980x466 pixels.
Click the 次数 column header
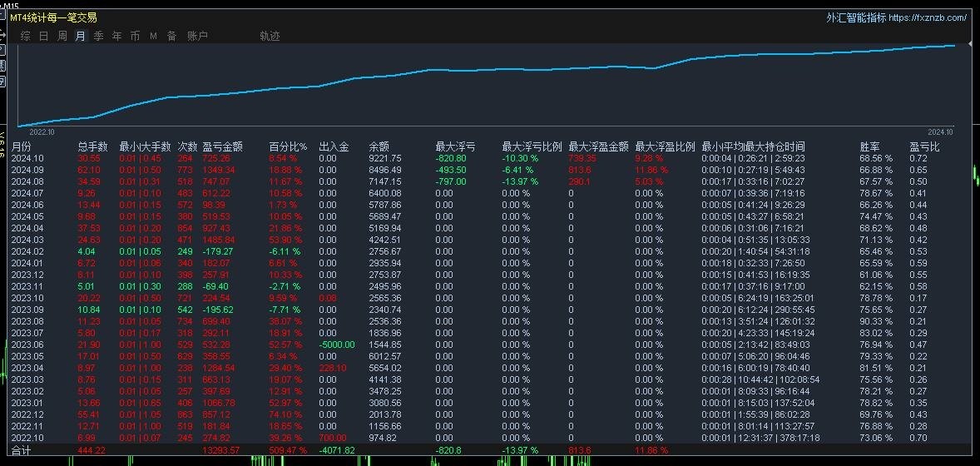click(x=187, y=147)
